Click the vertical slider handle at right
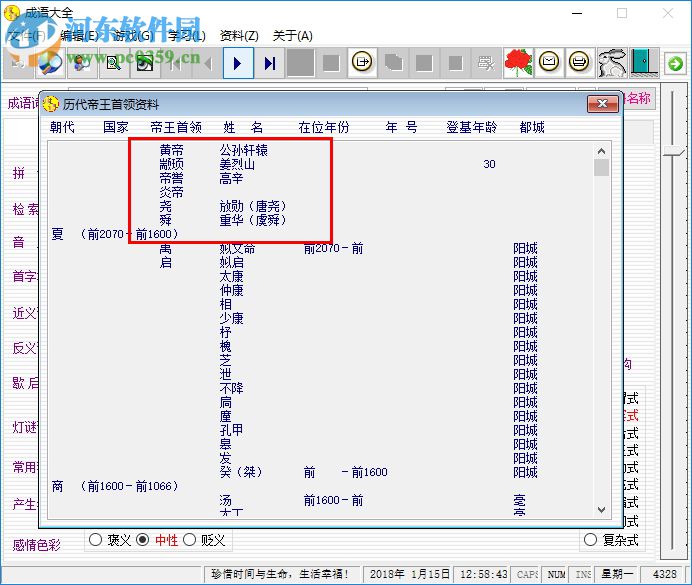Viewport: 692px width, 585px height. (673, 151)
